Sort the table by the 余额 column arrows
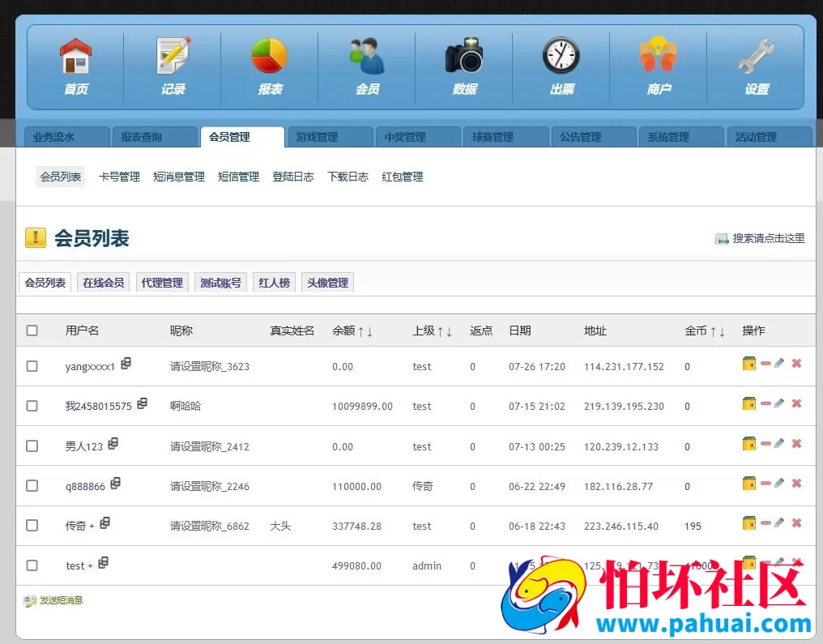823x644 pixels. click(x=365, y=330)
